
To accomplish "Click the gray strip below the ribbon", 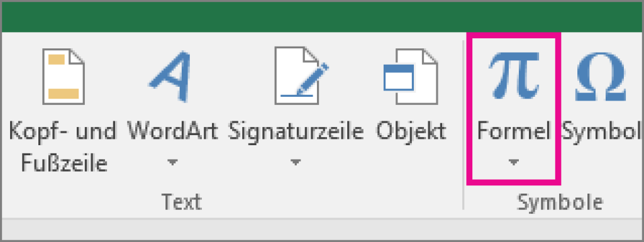I will 322,229.
